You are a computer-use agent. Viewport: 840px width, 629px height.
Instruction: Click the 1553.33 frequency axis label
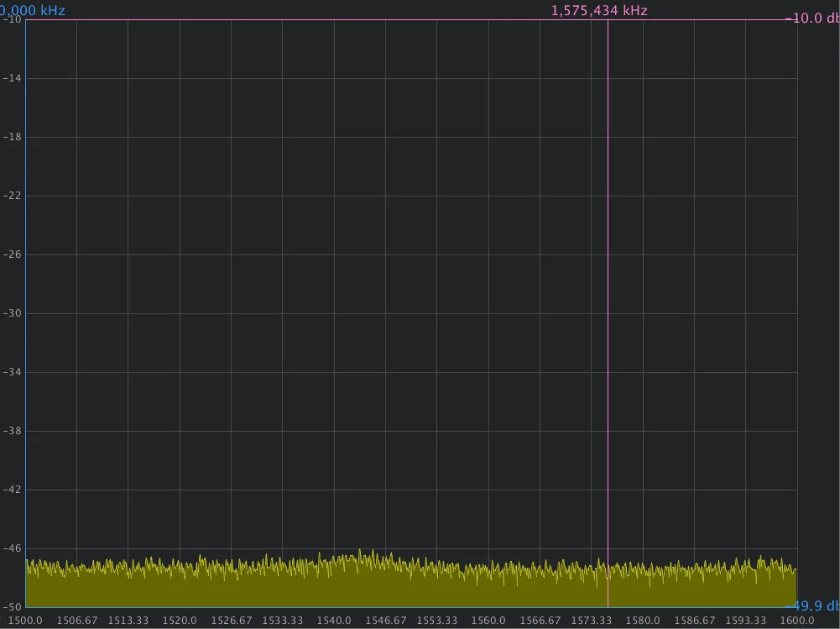(436, 621)
